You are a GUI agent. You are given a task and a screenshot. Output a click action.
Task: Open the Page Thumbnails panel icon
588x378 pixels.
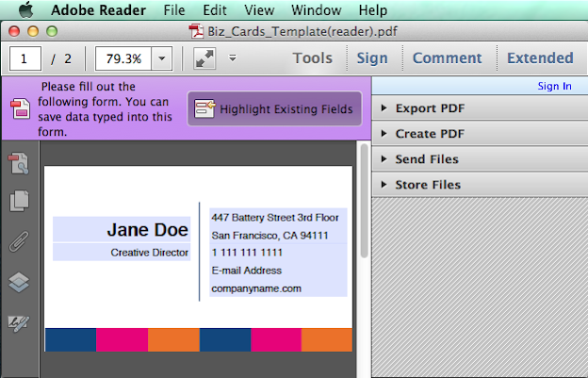20,165
